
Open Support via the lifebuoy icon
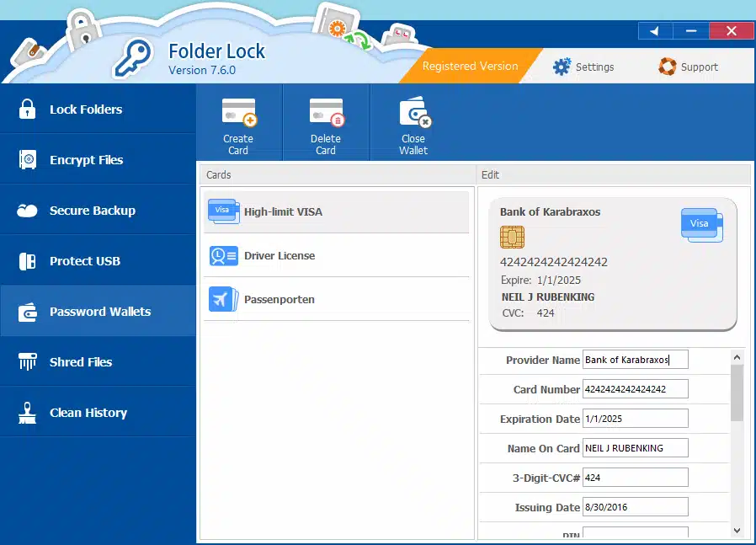click(668, 67)
